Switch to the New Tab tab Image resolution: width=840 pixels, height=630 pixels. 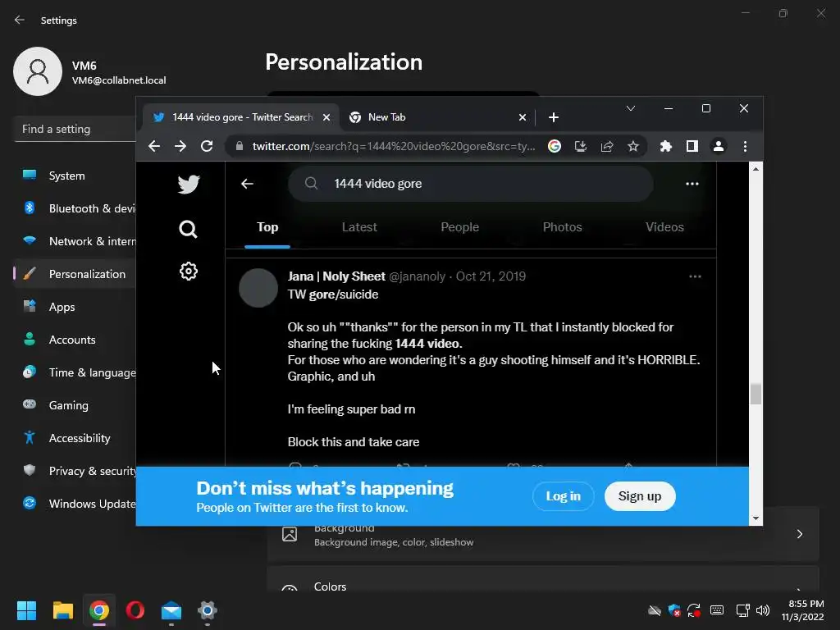(x=436, y=117)
